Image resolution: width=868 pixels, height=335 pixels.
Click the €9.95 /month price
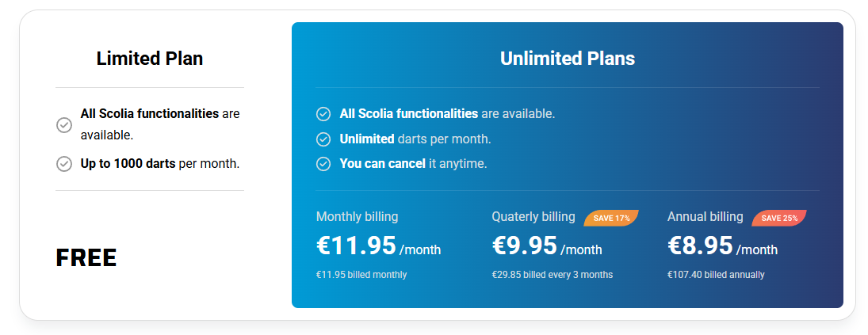click(x=547, y=246)
